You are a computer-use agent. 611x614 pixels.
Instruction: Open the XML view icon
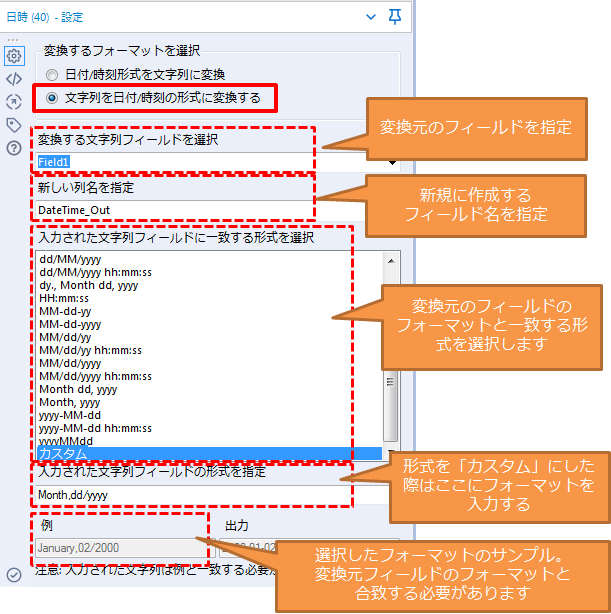click(13, 78)
